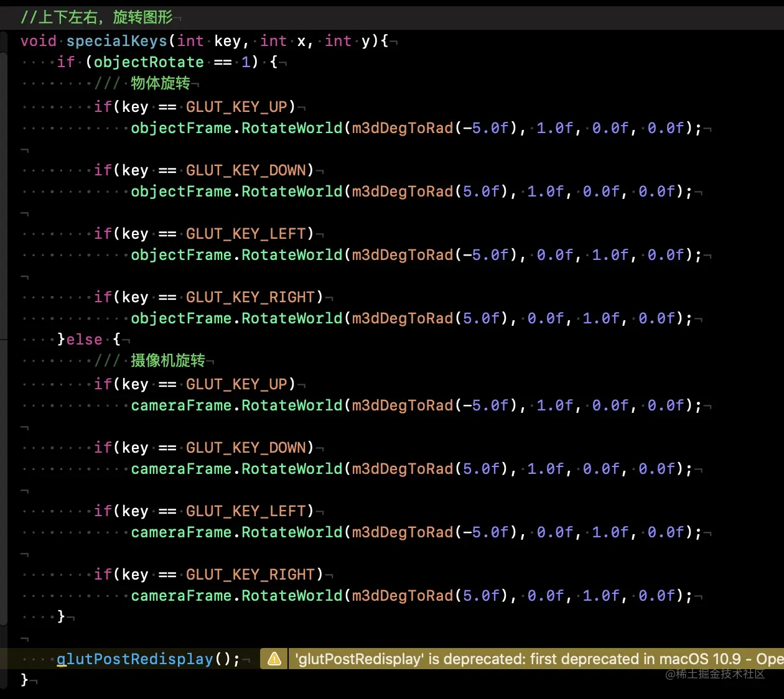Click objectFrame on the line after object GLUT_KEY_RIGHT
Image resolution: width=784 pixels, height=699 pixels.
pos(181,318)
